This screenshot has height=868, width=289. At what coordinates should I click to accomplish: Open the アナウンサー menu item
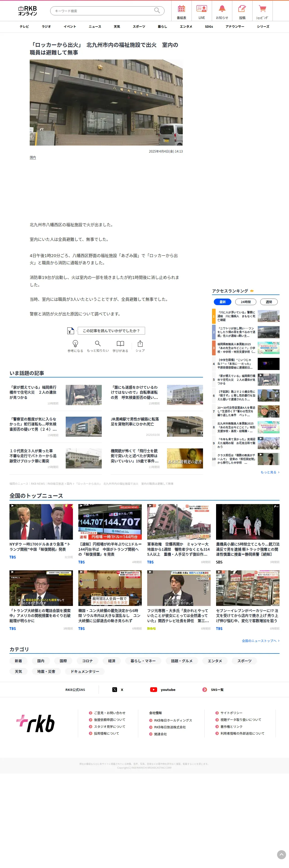click(x=235, y=27)
